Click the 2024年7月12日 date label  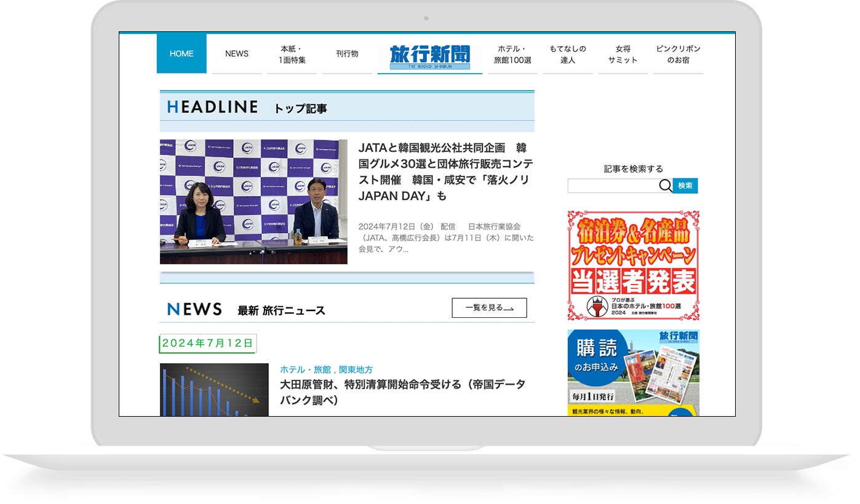(208, 343)
